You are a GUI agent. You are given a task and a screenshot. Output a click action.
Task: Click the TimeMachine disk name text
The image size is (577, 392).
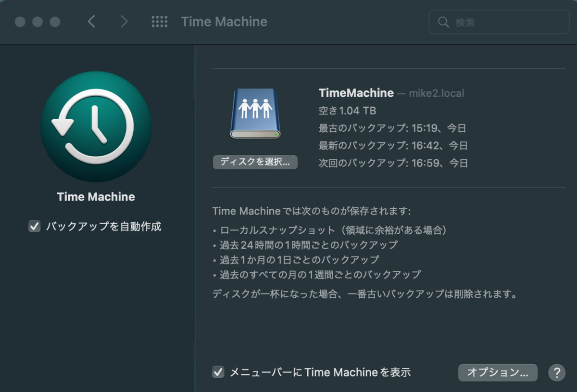(356, 93)
